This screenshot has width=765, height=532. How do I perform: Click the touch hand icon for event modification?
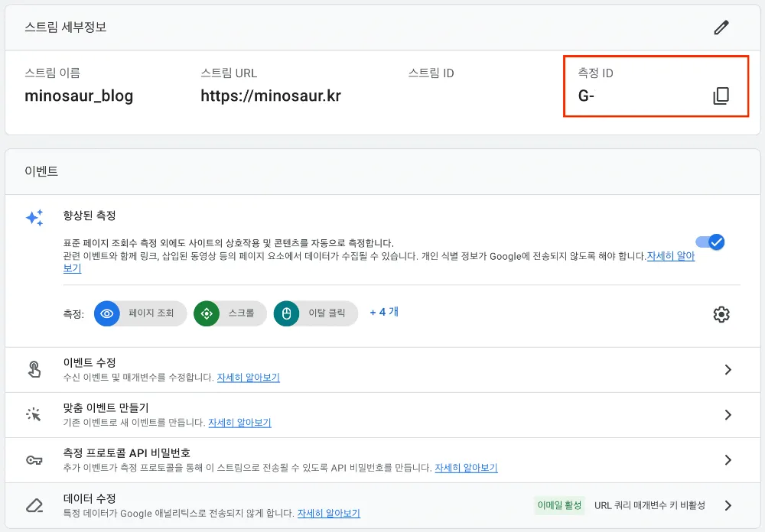click(34, 369)
